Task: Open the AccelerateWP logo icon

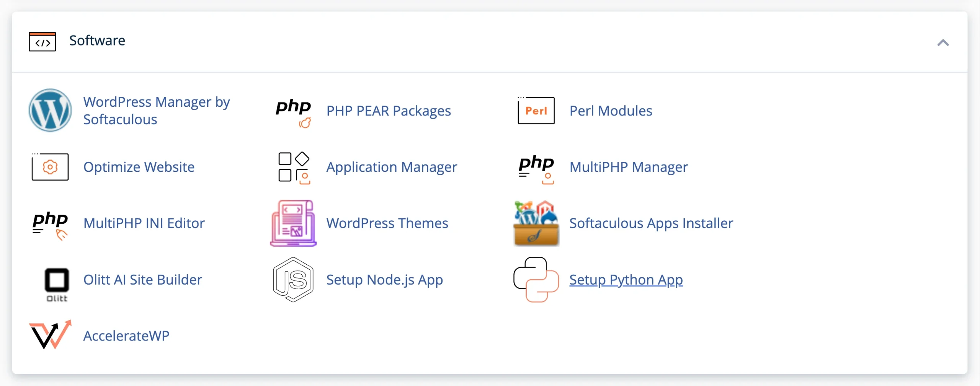Action: (x=50, y=335)
